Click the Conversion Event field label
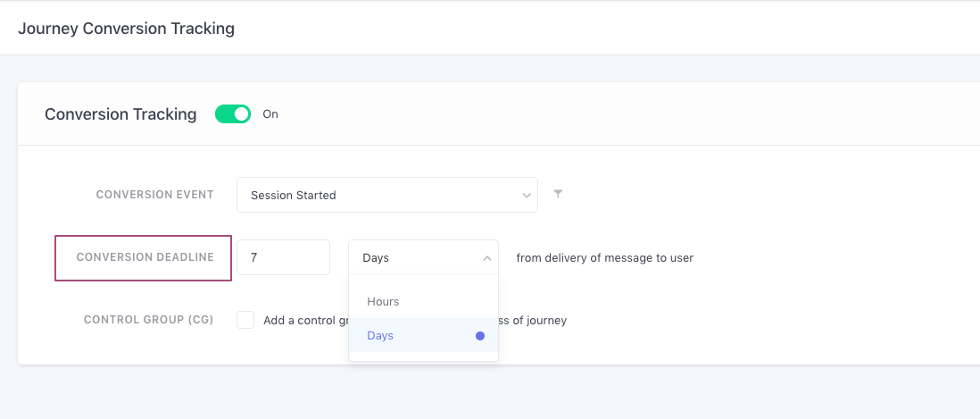This screenshot has height=419, width=980. point(154,195)
